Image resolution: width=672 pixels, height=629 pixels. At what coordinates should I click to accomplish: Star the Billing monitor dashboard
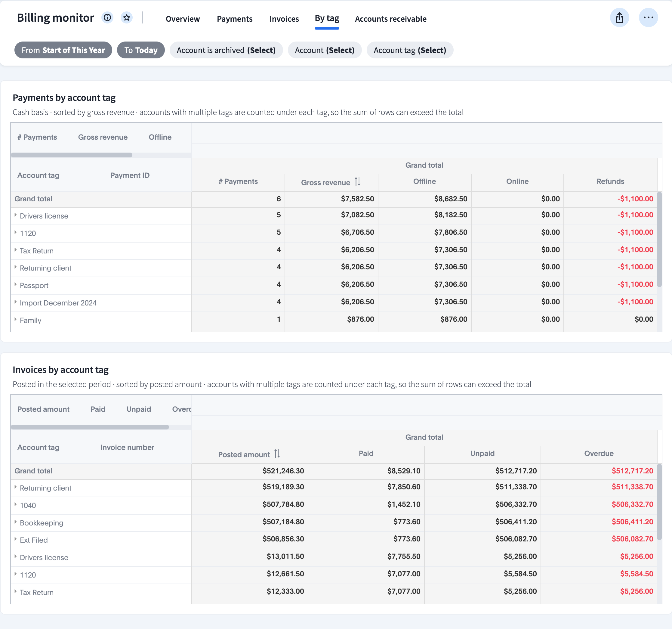pos(126,17)
